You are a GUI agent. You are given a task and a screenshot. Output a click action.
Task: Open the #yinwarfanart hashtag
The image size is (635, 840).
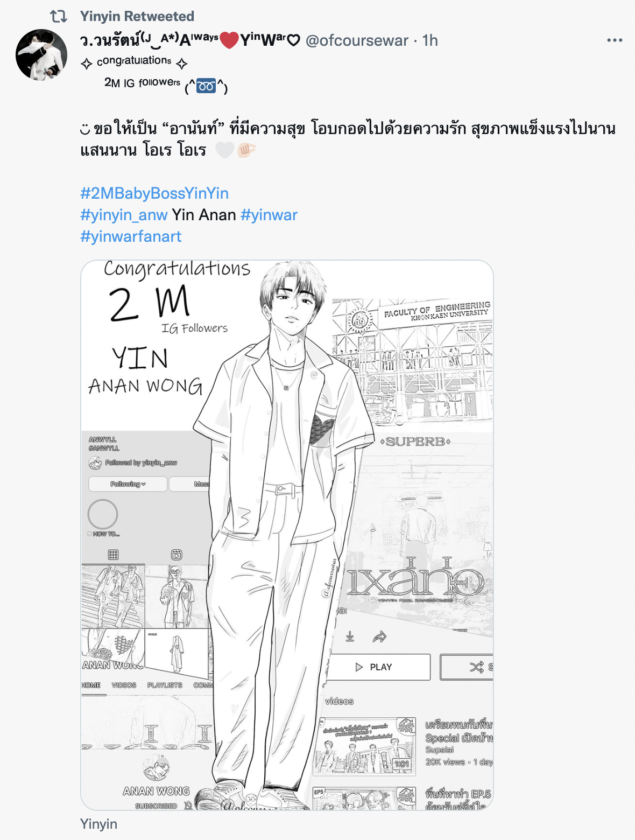131,236
